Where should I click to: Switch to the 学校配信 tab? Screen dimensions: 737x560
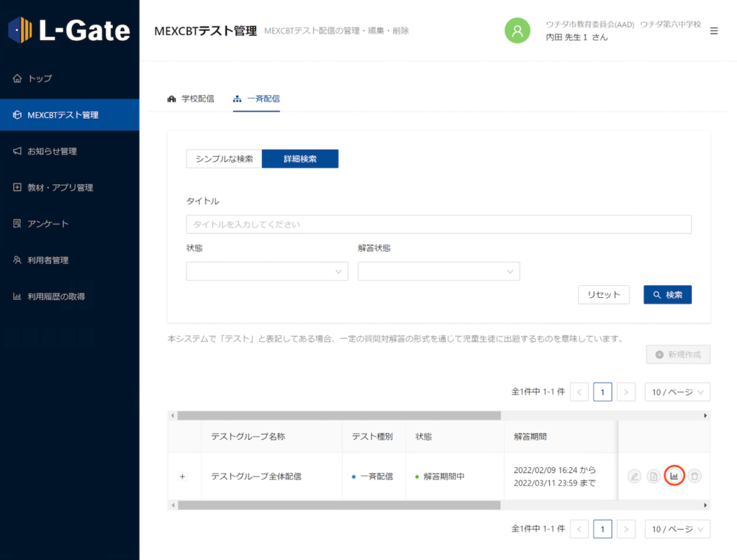coord(191,99)
